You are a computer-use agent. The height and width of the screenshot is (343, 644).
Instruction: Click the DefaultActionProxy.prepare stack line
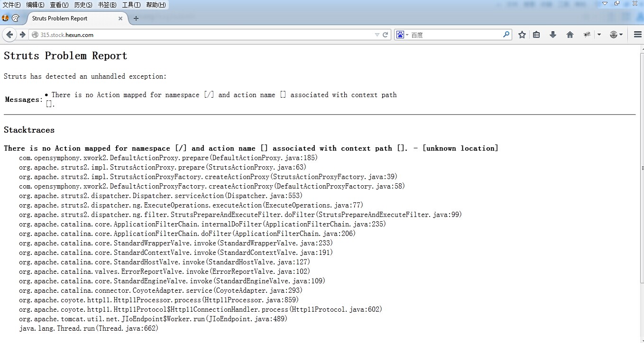coord(168,158)
